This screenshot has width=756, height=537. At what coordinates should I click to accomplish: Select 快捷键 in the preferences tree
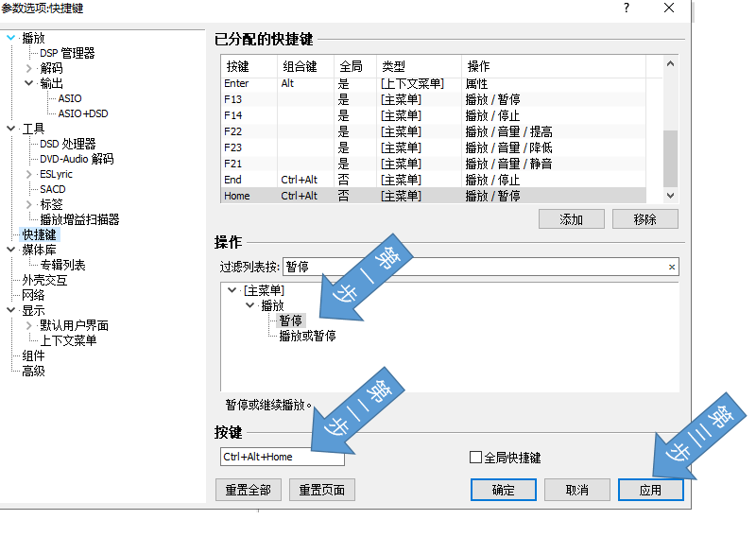coord(39,234)
